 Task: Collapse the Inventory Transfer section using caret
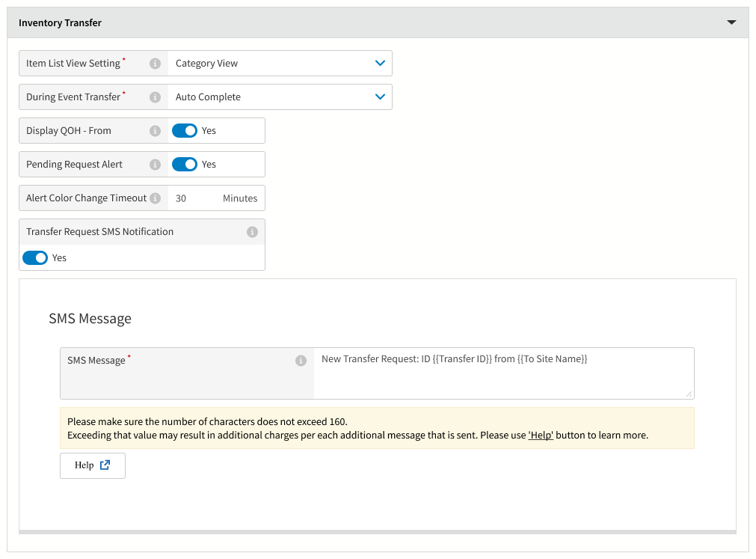coord(731,22)
